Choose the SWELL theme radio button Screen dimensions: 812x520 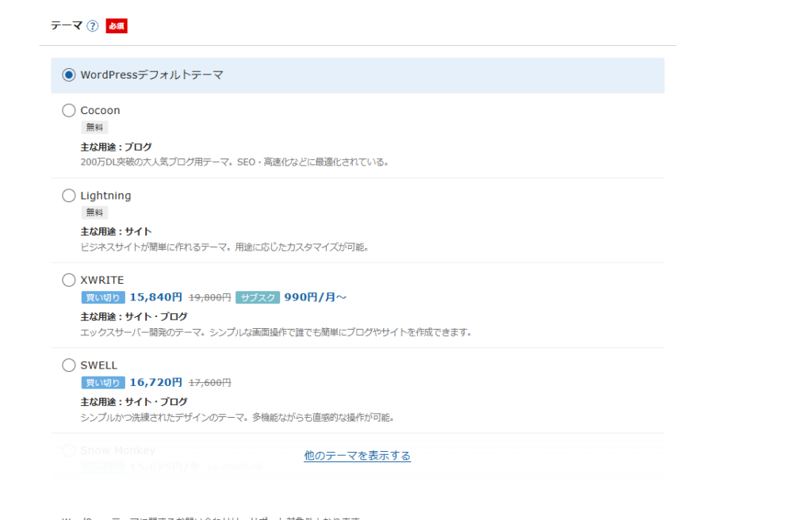69,365
